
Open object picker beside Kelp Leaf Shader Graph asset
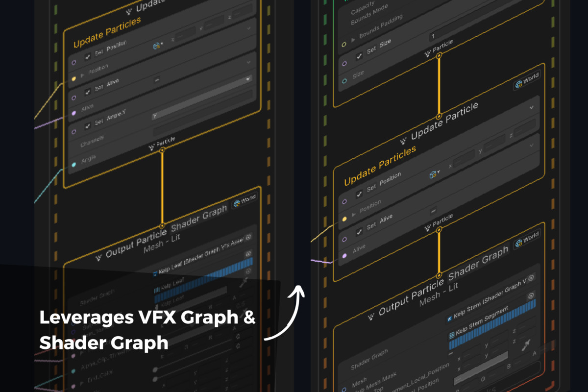[248, 238]
